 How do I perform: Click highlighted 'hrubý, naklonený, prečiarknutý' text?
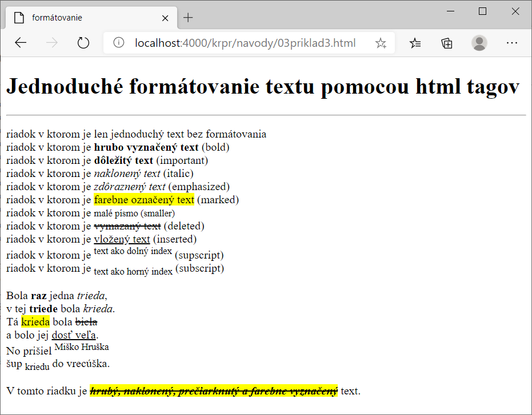pos(214,391)
